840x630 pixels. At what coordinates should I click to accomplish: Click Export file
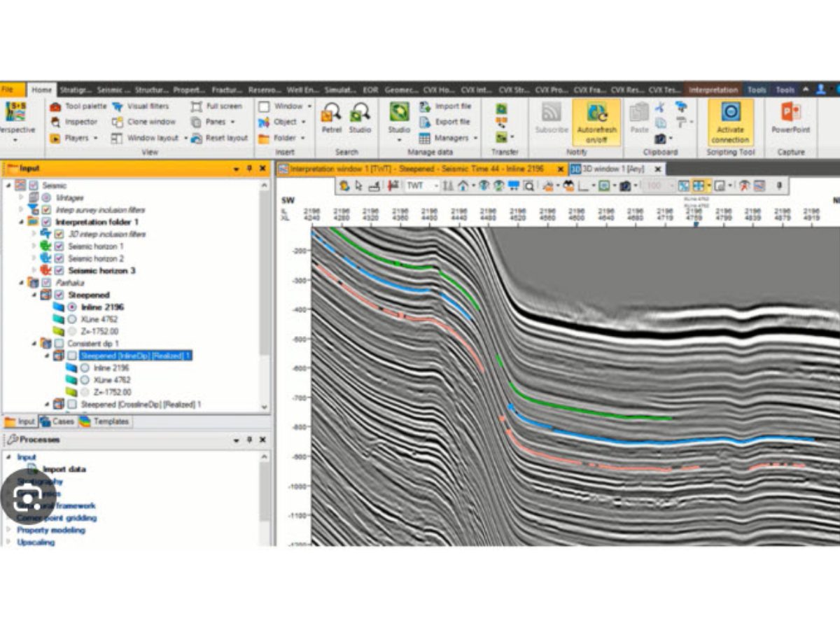[444, 122]
